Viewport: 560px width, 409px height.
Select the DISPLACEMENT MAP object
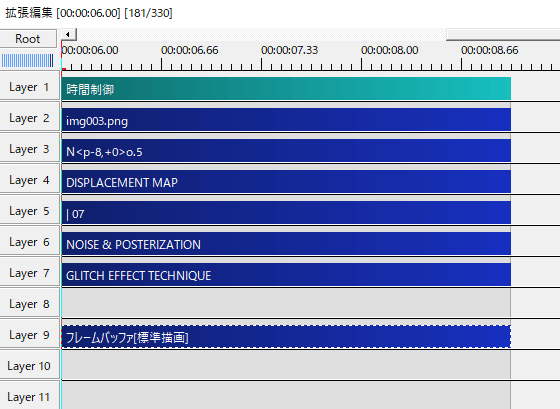(286, 181)
